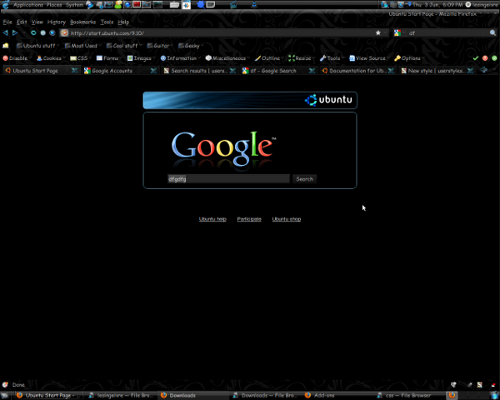Open the Ubuntu shop link
Viewport: 500px width, 400px height.
point(287,219)
